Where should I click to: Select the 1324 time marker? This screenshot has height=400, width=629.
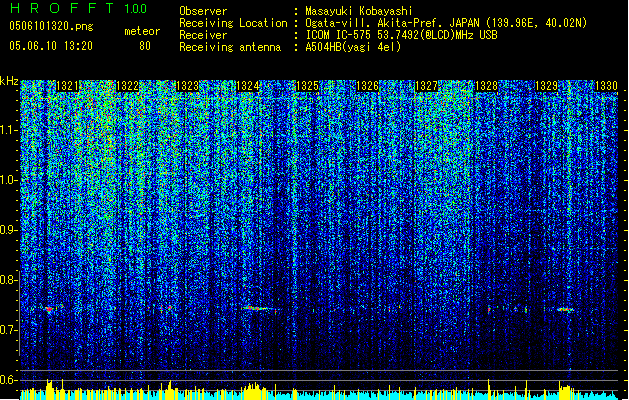coord(248,86)
